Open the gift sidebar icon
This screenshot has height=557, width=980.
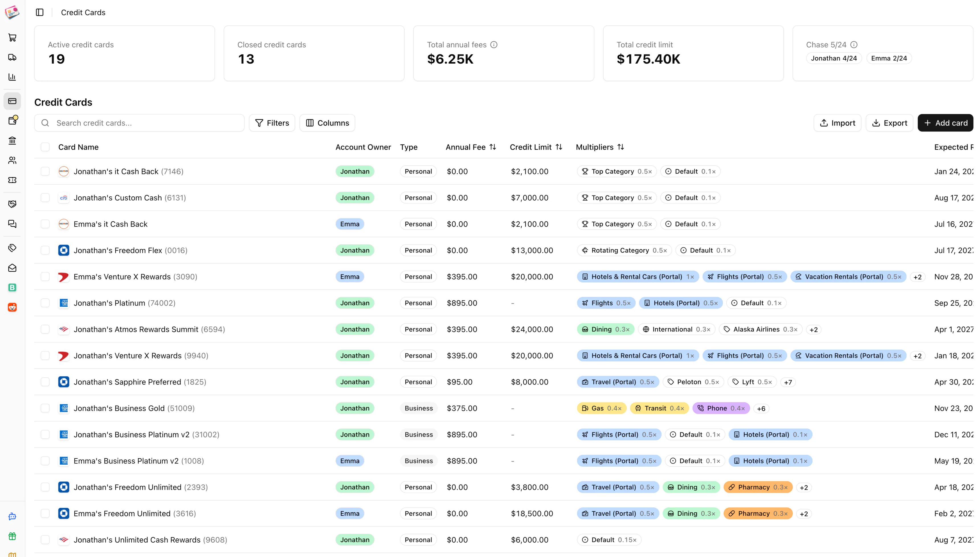pos(12,536)
